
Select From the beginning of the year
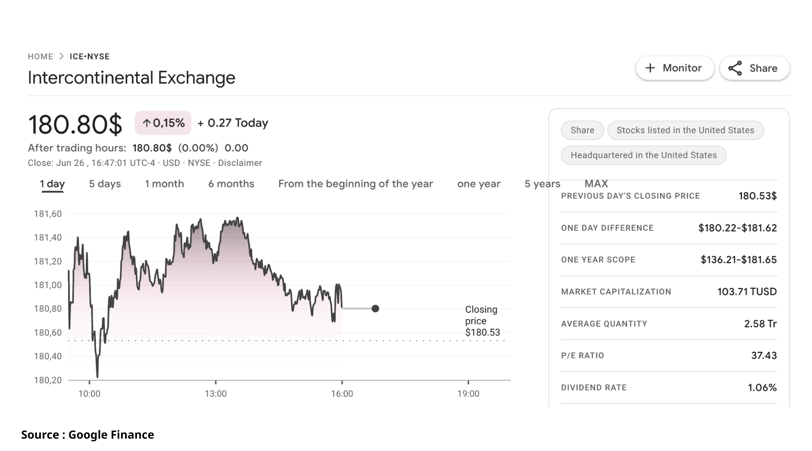pos(355,184)
